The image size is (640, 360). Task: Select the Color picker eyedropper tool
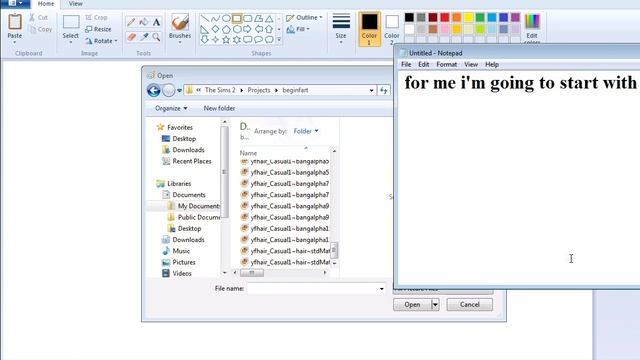[x=144, y=37]
